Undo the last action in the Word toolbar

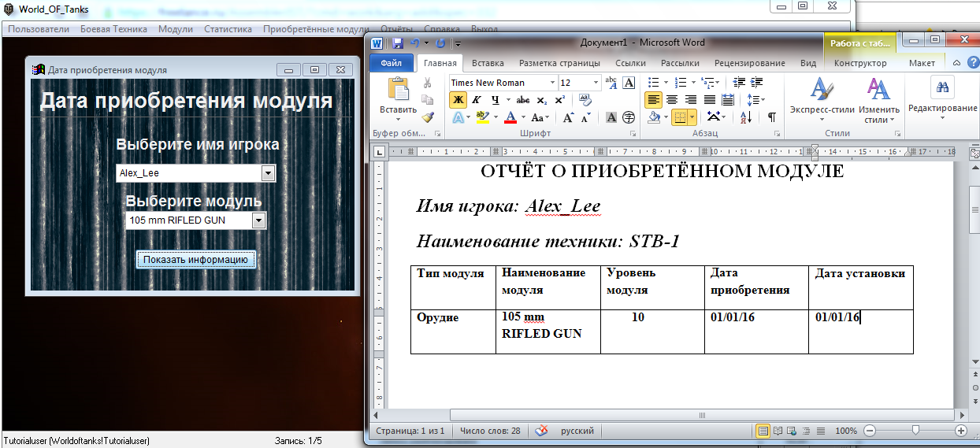point(415,43)
